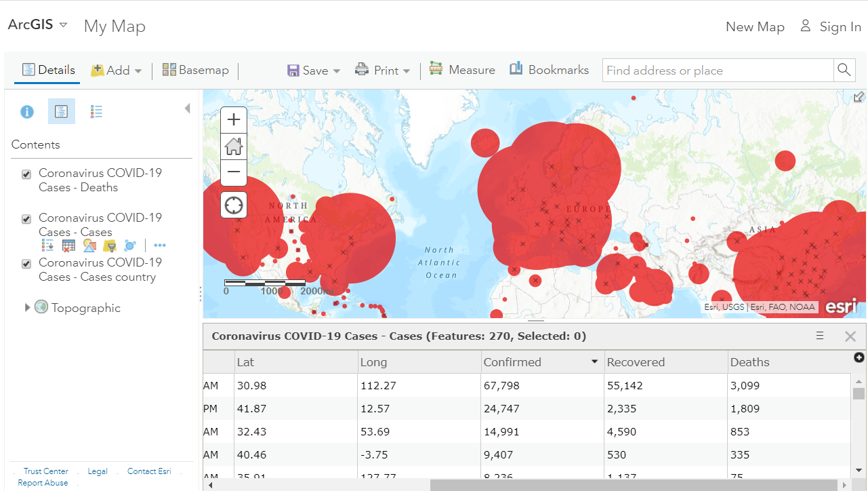Click the Long column header

pyautogui.click(x=419, y=362)
